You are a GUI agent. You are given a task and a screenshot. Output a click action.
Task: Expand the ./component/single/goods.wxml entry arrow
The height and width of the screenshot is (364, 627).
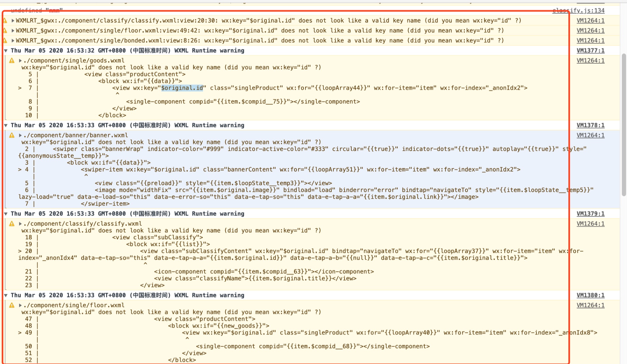(20, 61)
